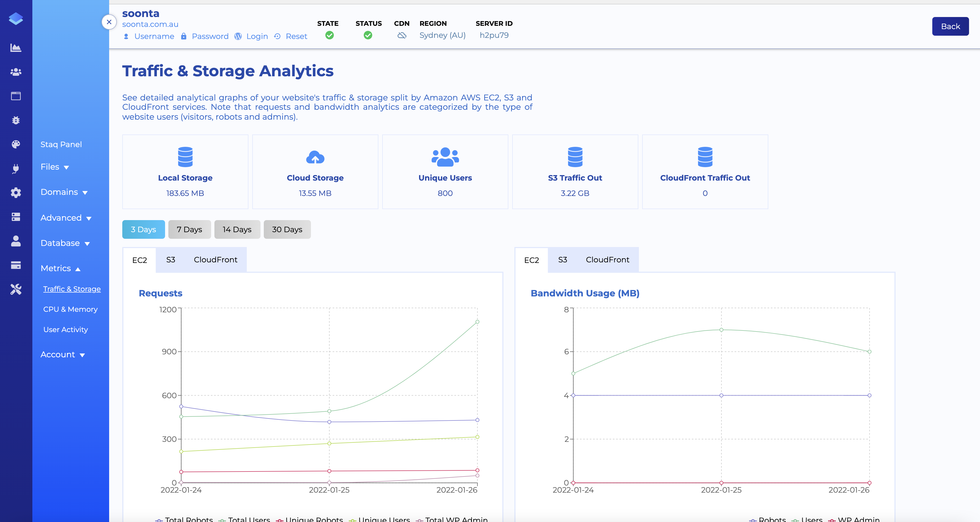Expand the Domains menu

[64, 192]
